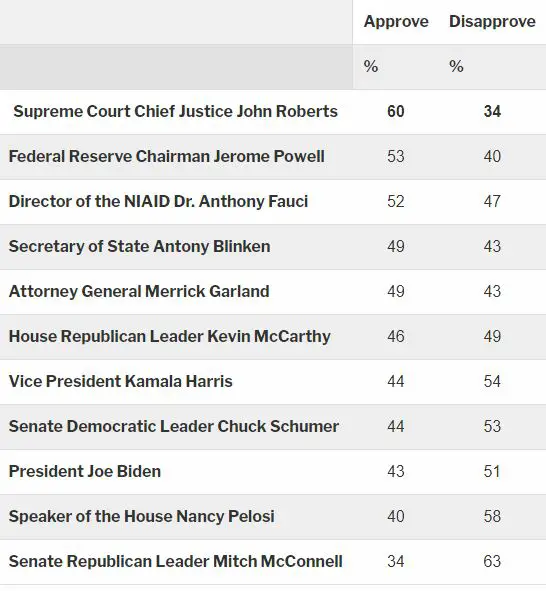Click Senate Republican Leader Mitch McConnell label

tap(176, 561)
